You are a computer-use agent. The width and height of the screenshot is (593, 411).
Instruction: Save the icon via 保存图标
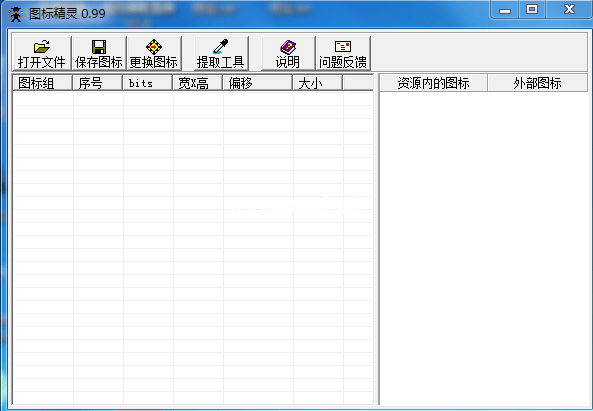(99, 53)
